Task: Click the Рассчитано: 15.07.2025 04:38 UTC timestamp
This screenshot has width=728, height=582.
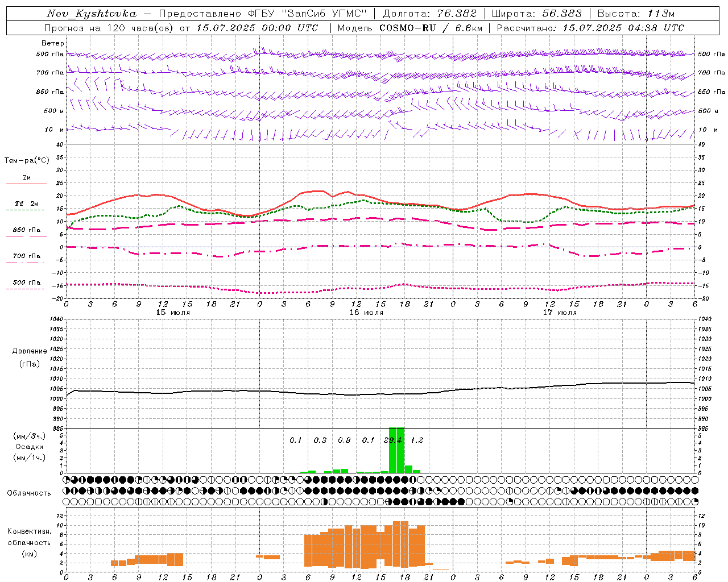Action: (x=590, y=28)
